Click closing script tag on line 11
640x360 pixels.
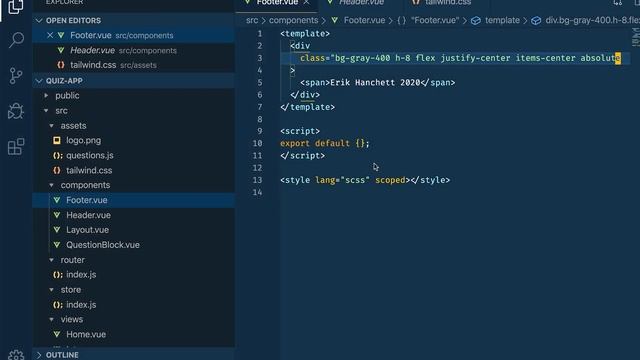click(302, 156)
